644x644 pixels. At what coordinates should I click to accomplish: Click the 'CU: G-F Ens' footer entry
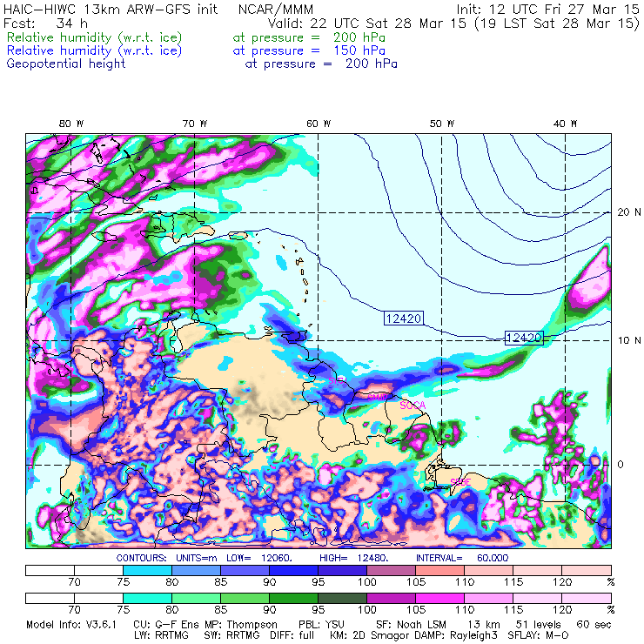point(167,625)
